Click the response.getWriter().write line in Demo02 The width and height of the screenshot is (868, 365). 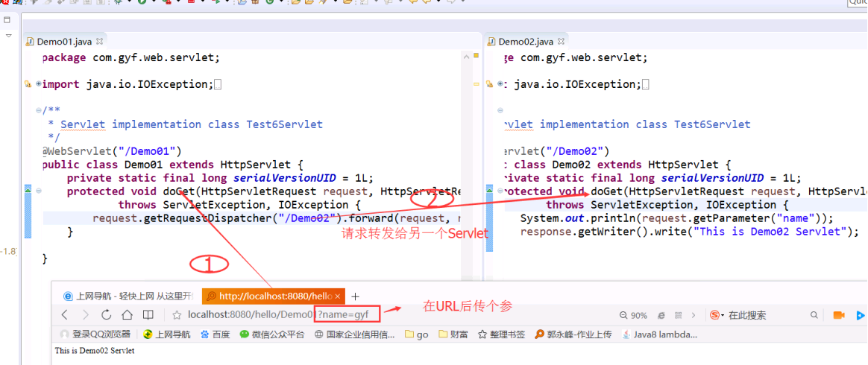689,232
